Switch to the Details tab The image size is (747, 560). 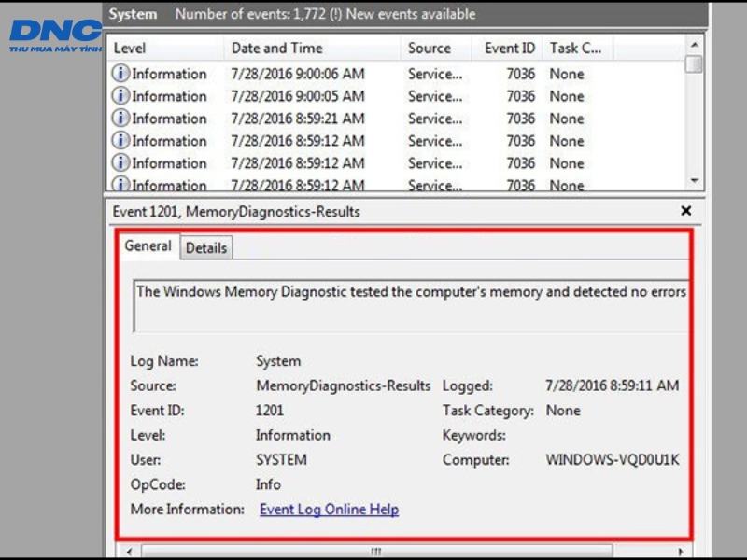pos(206,247)
